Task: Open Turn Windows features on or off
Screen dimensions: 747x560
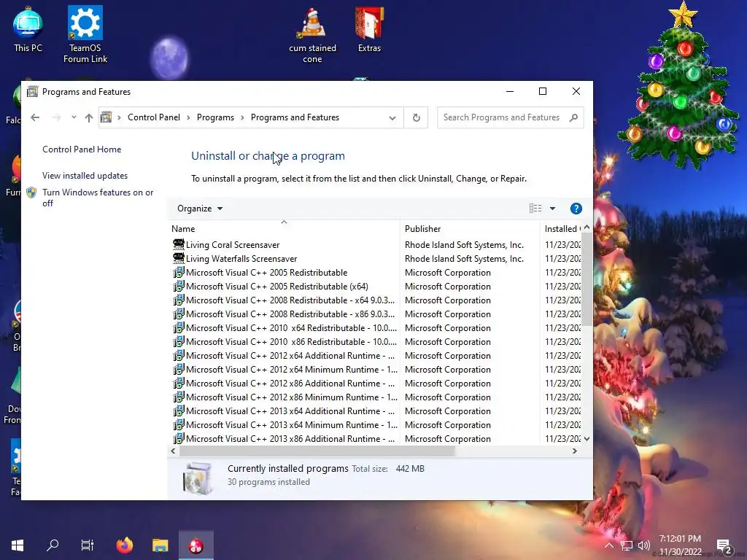Action: coord(98,198)
